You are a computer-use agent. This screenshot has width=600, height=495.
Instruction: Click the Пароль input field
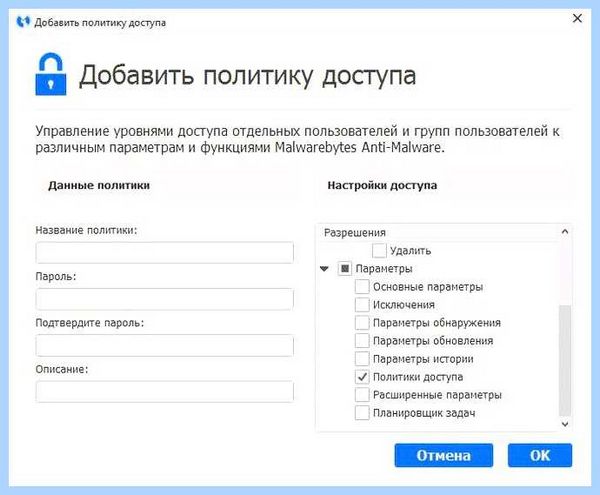[165, 299]
